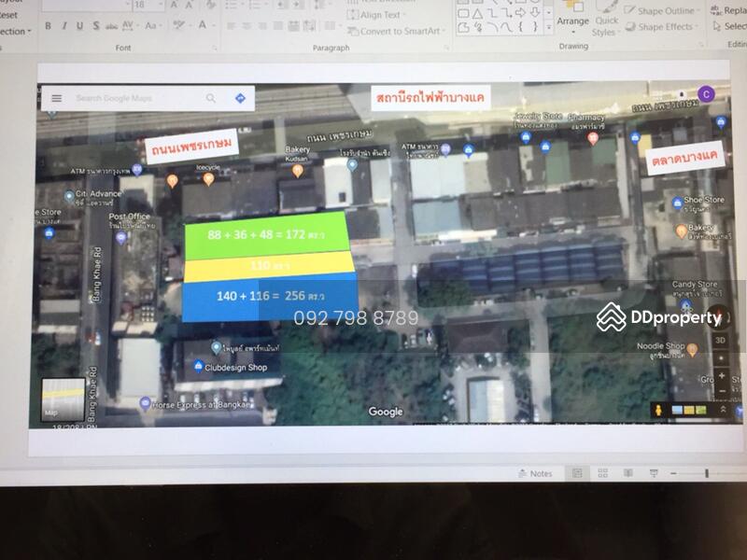This screenshot has height=560, width=747.
Task: Toggle Underline formatting
Action: click(x=79, y=26)
